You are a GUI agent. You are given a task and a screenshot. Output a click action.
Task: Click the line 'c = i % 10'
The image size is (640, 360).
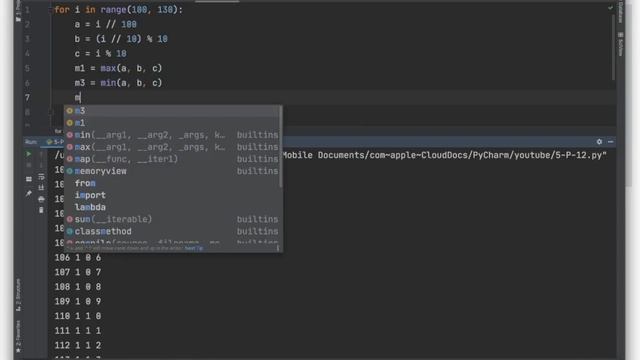pos(100,53)
